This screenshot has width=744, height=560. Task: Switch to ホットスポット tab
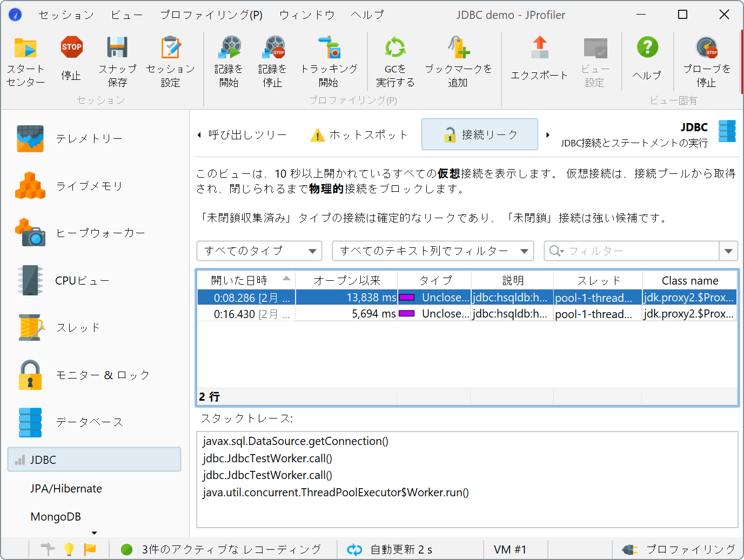click(359, 134)
